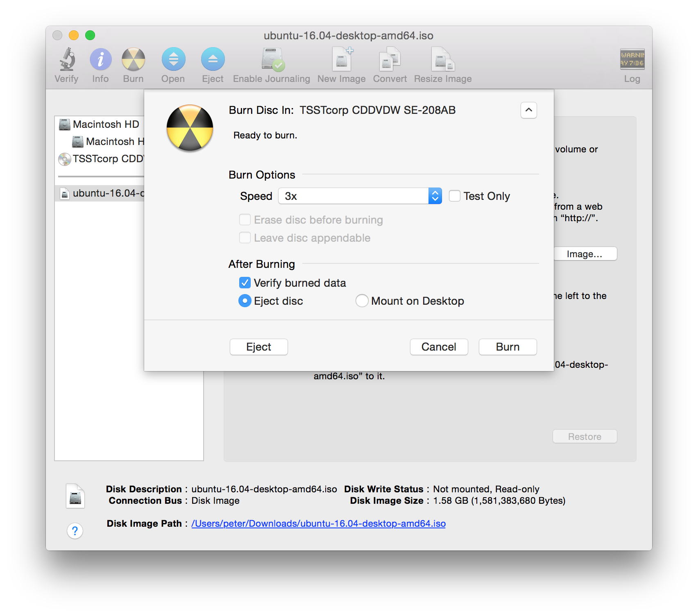Select the Eject disc radio button
The height and width of the screenshot is (616, 698).
point(245,301)
